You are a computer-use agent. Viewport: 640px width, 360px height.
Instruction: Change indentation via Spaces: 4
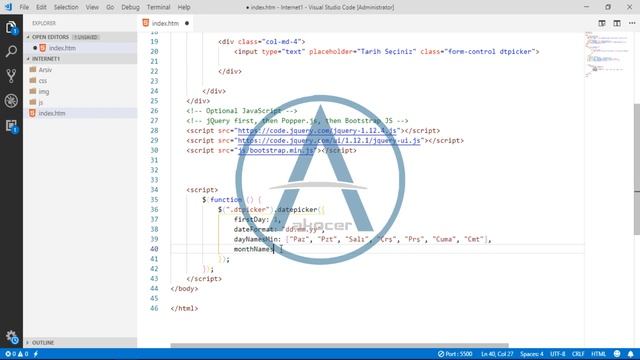point(531,354)
